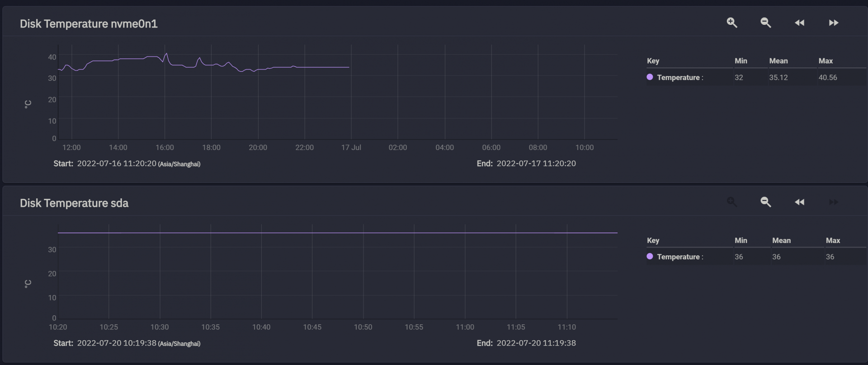The height and width of the screenshot is (365, 868).
Task: Click the 16:00 x-axis label on nvme0n1 chart
Action: 165,148
